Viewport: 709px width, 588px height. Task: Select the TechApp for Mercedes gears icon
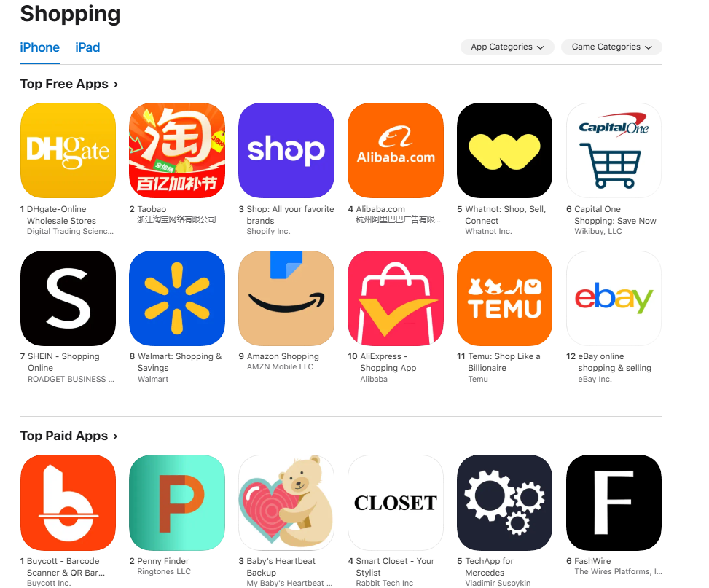(x=505, y=503)
